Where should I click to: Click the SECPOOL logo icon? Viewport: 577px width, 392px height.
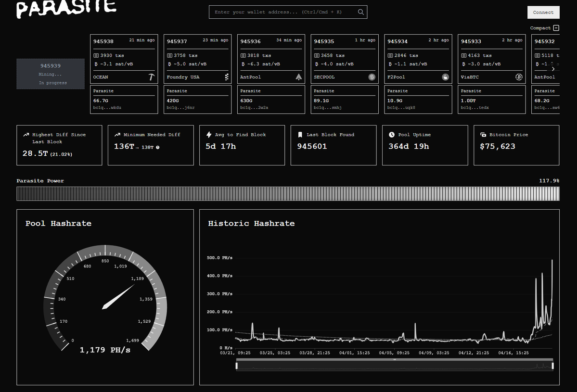(x=372, y=77)
